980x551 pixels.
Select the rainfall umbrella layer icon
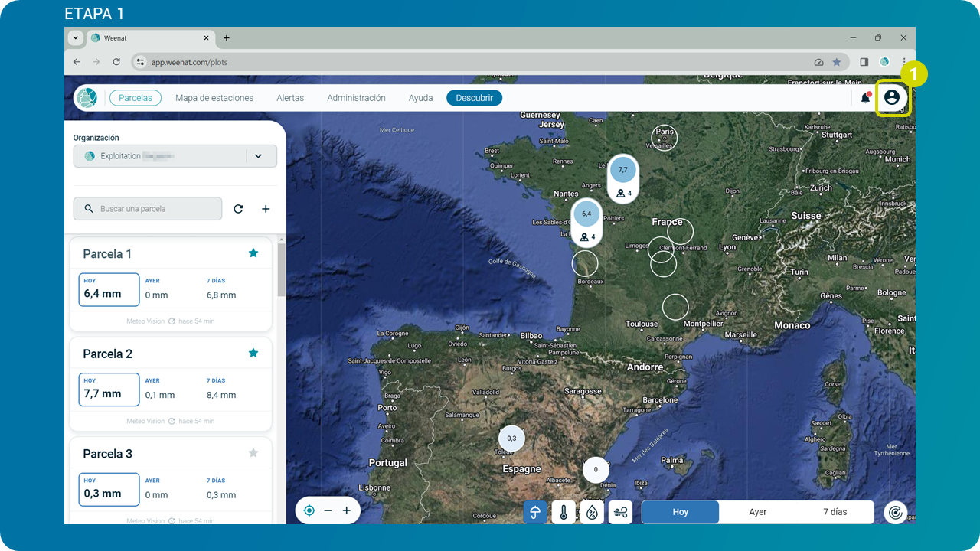[535, 512]
